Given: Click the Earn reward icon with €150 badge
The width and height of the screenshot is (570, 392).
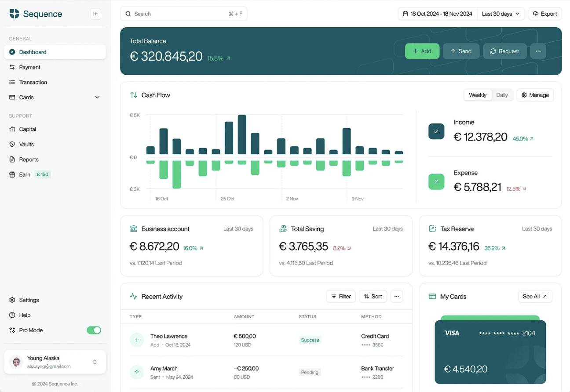Looking at the screenshot, I should [12, 174].
